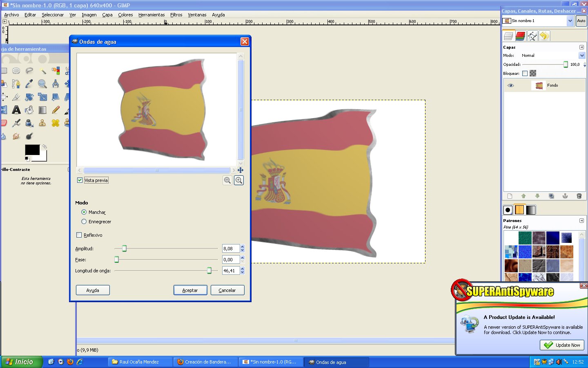
Task: Open the Colores menu
Action: tap(125, 15)
